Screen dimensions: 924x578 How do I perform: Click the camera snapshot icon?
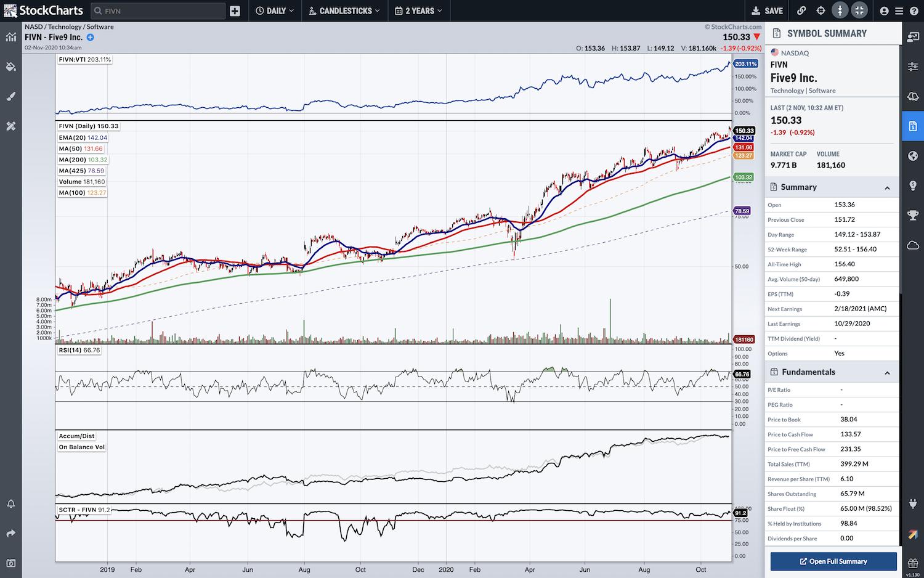pyautogui.click(x=11, y=563)
